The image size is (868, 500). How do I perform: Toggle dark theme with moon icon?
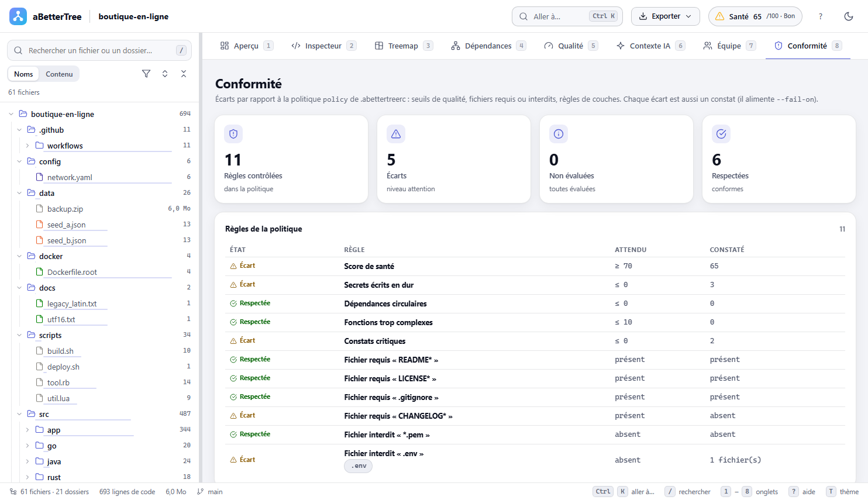[849, 16]
